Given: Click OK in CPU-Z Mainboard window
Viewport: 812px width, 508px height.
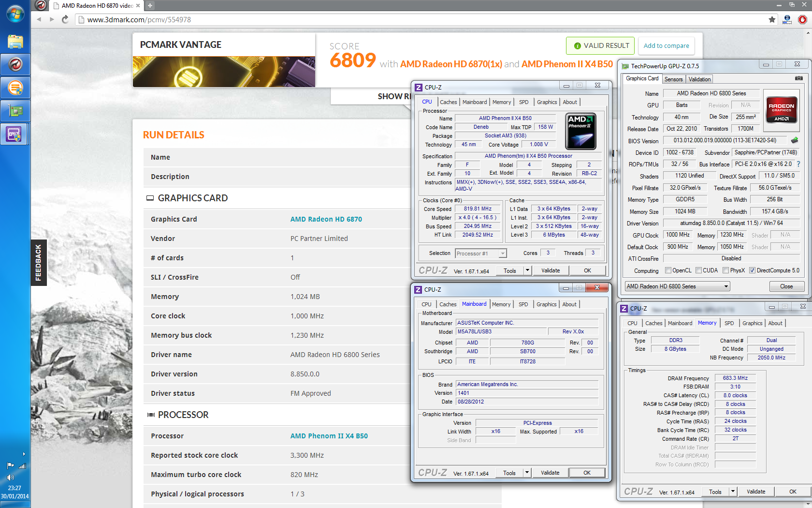Looking at the screenshot, I should [587, 473].
